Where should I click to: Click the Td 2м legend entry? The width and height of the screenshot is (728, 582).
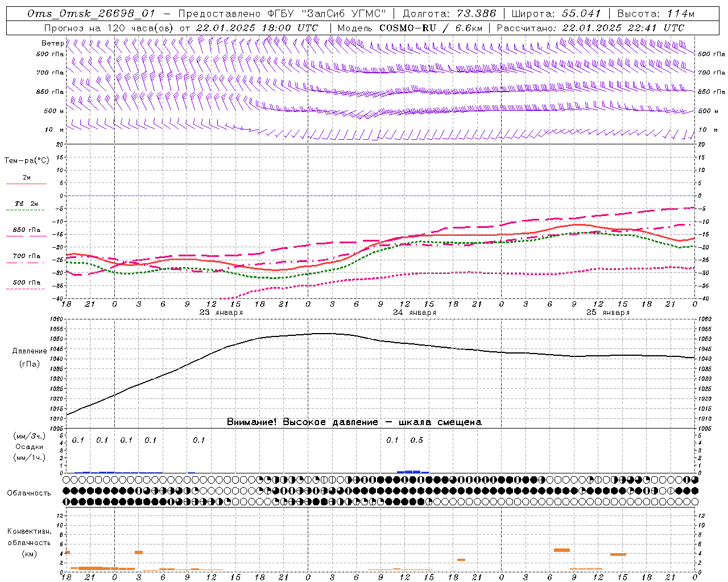(x=27, y=203)
